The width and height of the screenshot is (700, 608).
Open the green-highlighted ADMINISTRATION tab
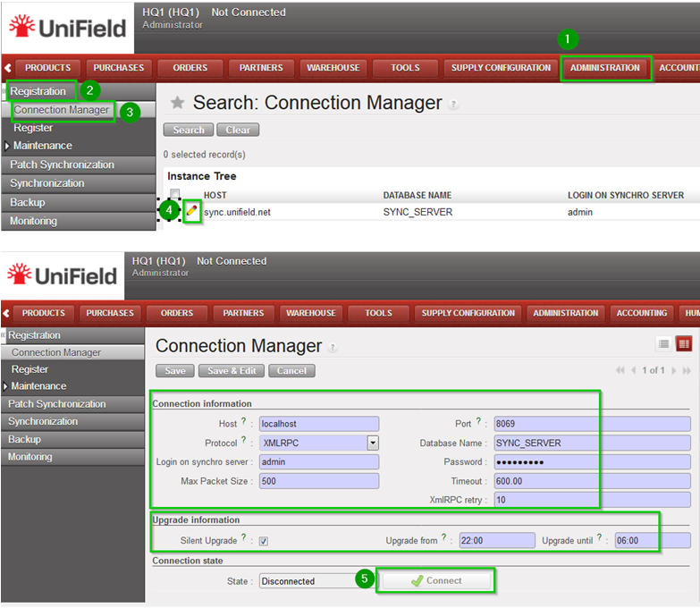605,68
